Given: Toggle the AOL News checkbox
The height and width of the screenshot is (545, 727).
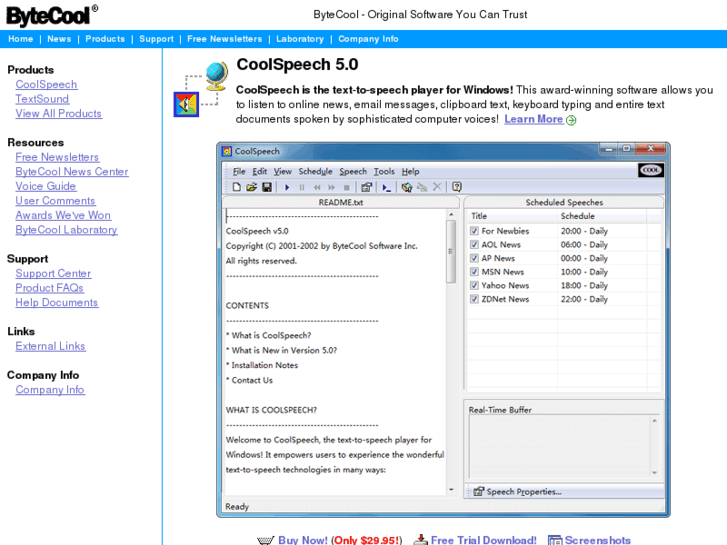Looking at the screenshot, I should pos(475,245).
